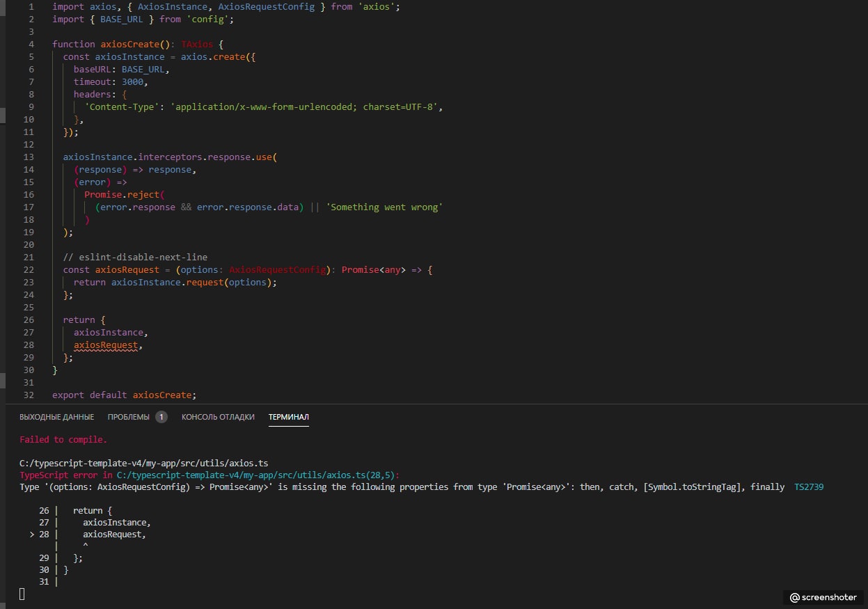Image resolution: width=868 pixels, height=609 pixels.
Task: Click line number 13 in the gutter
Action: [x=28, y=157]
